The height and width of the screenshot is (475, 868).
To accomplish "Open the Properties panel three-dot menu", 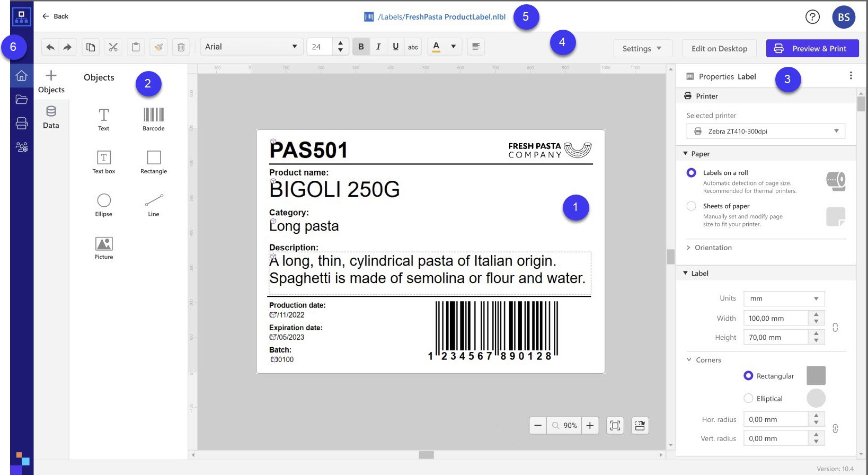I will click(851, 76).
